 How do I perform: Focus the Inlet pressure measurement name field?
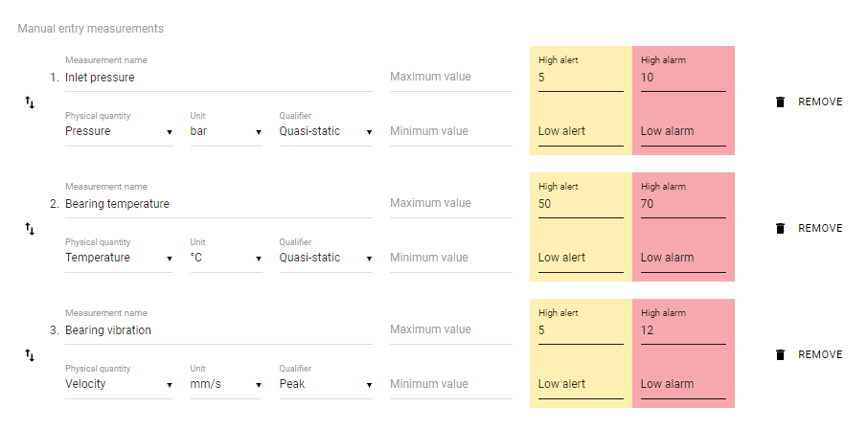(x=218, y=78)
